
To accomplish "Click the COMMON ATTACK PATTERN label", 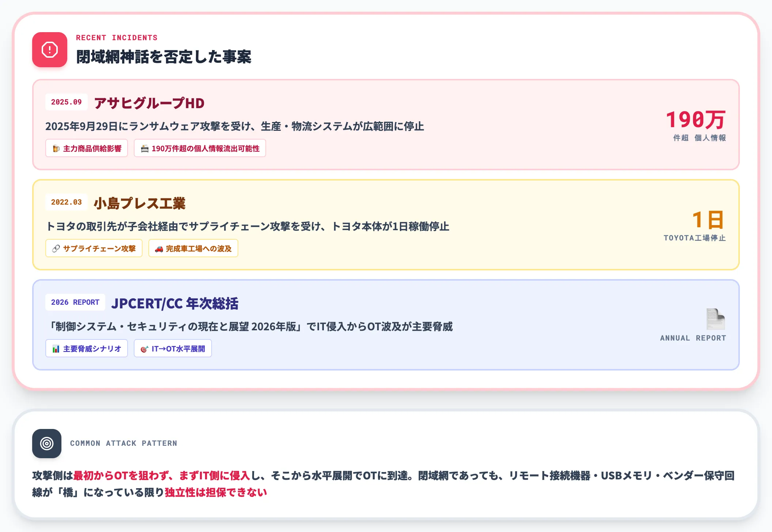I will pos(124,443).
